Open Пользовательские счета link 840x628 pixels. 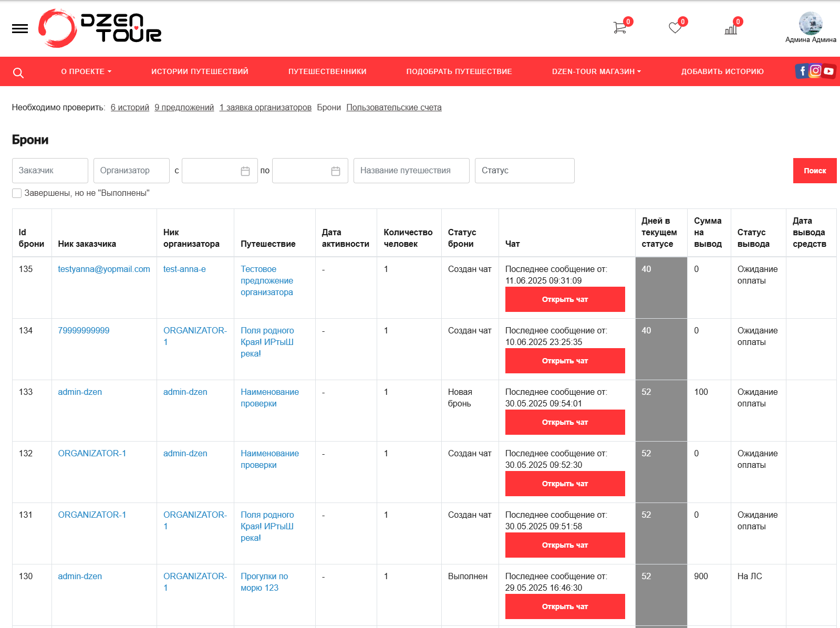coord(394,107)
